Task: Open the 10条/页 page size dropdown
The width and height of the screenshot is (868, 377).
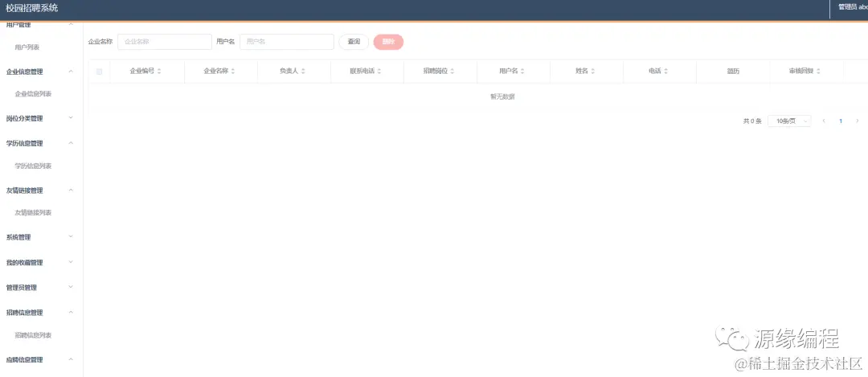Action: (789, 121)
